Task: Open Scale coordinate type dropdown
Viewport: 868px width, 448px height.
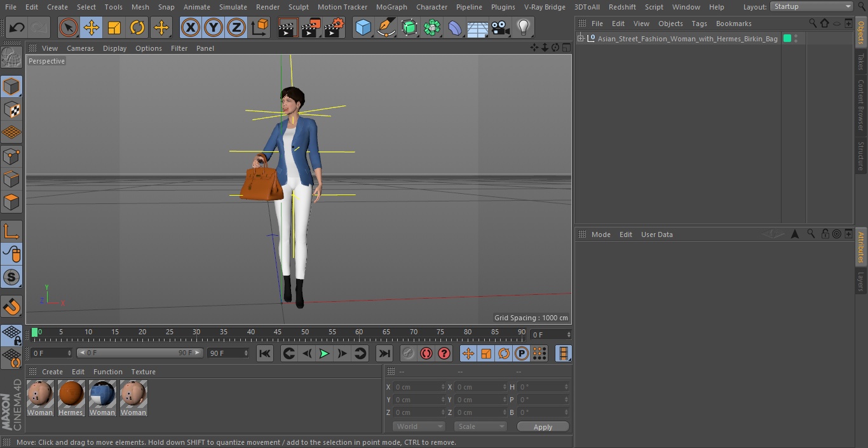Action: pyautogui.click(x=480, y=426)
